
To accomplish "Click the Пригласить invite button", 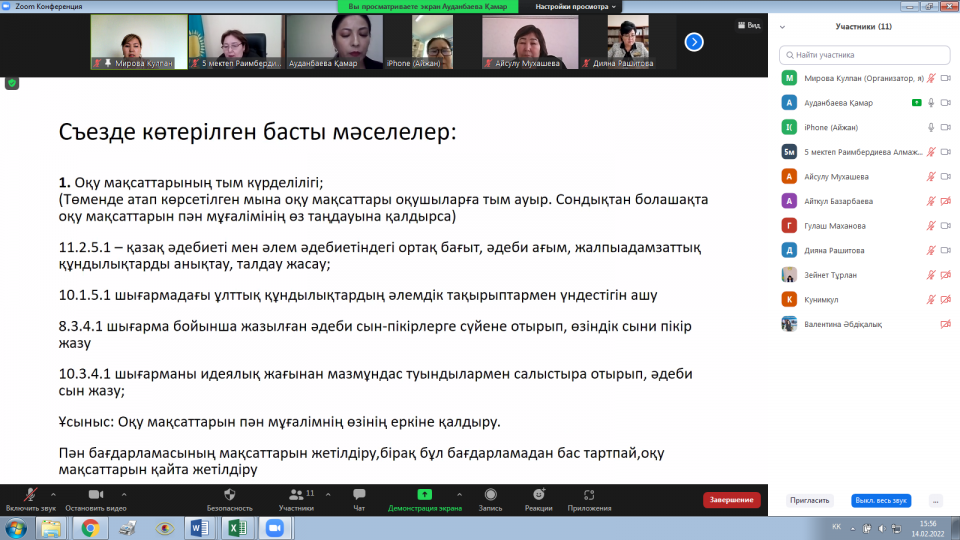I will (809, 500).
